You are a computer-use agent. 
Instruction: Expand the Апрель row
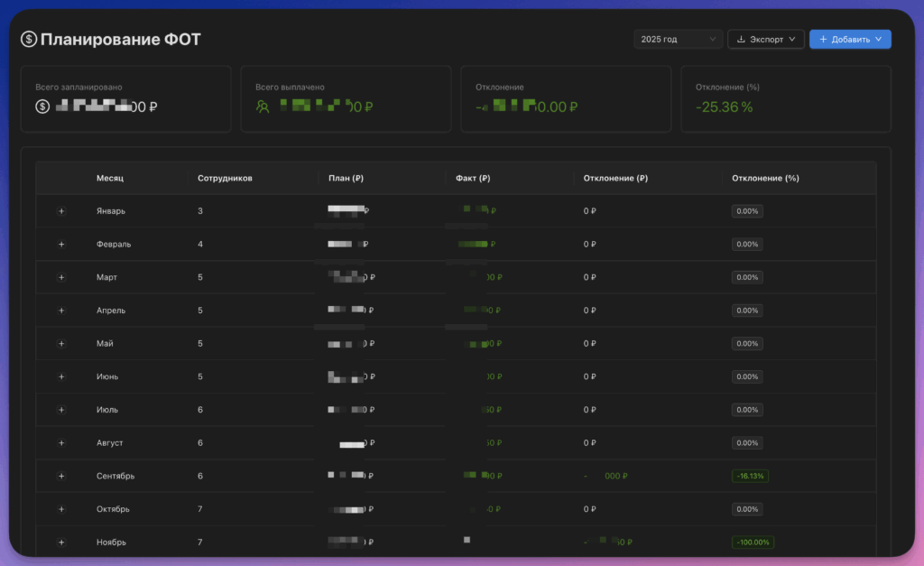61,311
